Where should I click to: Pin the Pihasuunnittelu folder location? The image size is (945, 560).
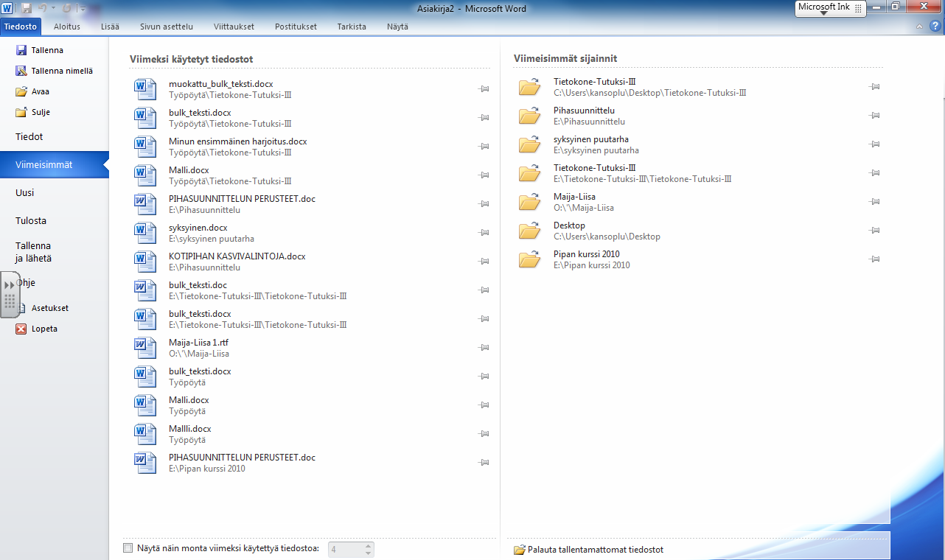click(874, 116)
